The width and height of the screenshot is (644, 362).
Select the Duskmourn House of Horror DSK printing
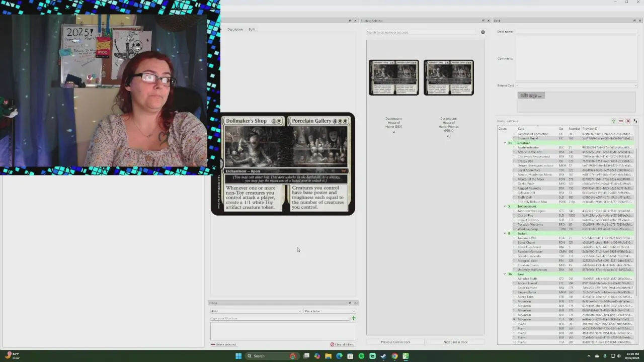click(x=394, y=77)
